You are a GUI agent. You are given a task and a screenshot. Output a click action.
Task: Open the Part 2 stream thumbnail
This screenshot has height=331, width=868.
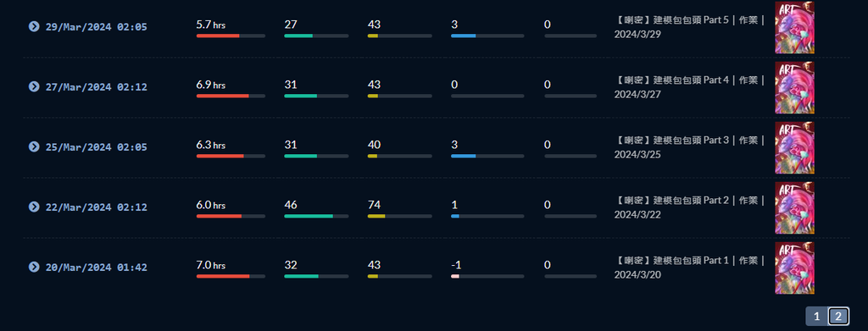point(794,207)
